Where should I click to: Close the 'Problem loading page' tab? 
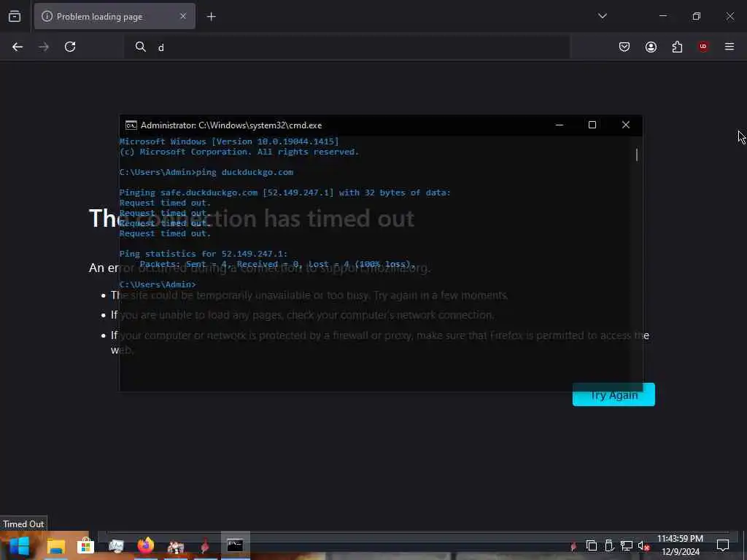tap(183, 16)
